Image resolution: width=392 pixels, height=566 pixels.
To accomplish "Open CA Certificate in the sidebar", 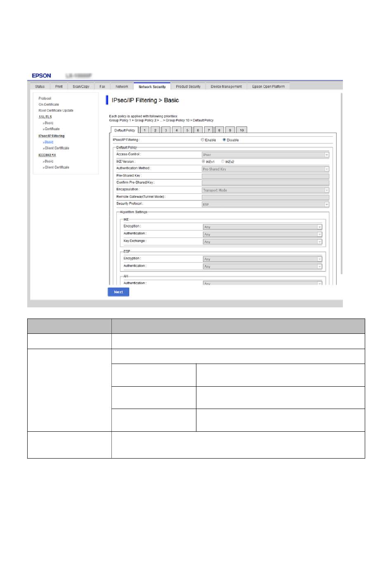I will (49, 105).
